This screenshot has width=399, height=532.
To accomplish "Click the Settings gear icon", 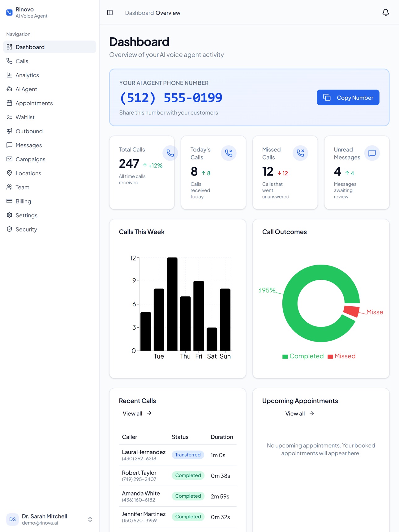I will tap(10, 215).
